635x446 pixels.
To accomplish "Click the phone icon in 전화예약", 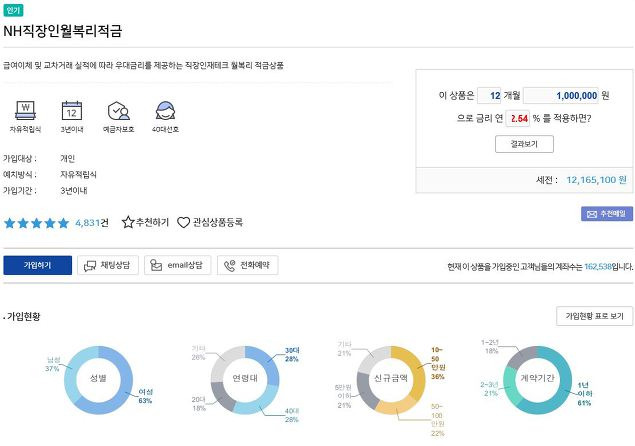I will (230, 265).
